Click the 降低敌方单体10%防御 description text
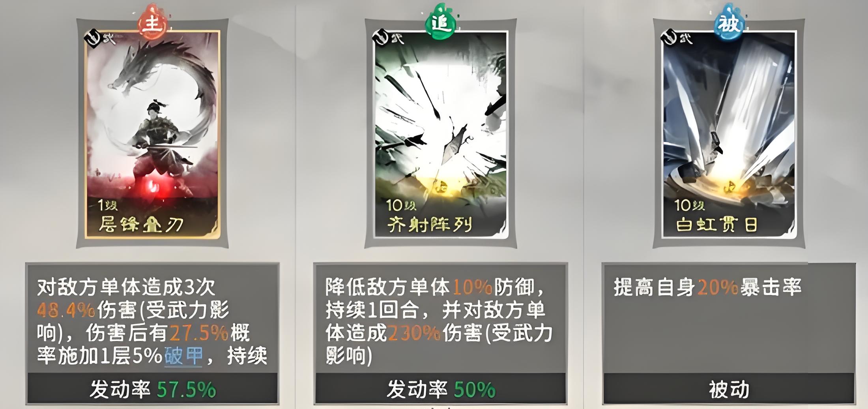868x409 pixels. 434,287
